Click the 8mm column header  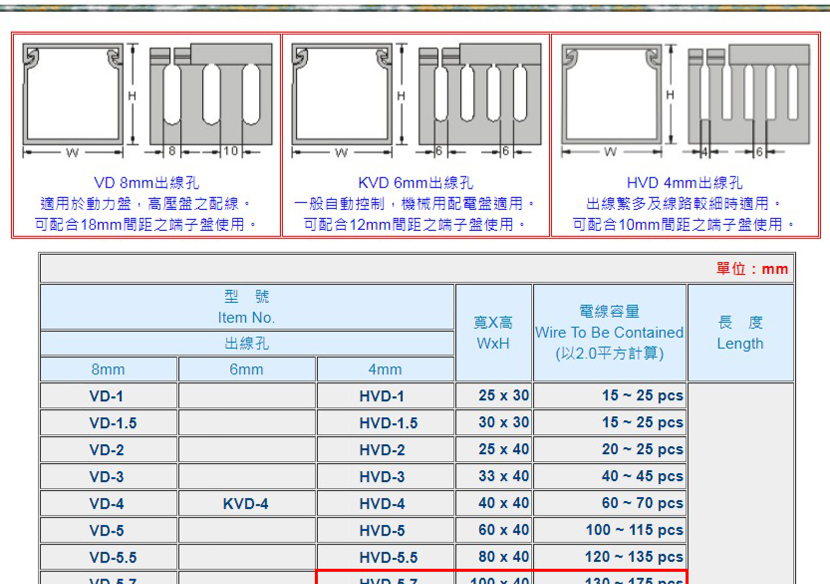[x=108, y=369]
